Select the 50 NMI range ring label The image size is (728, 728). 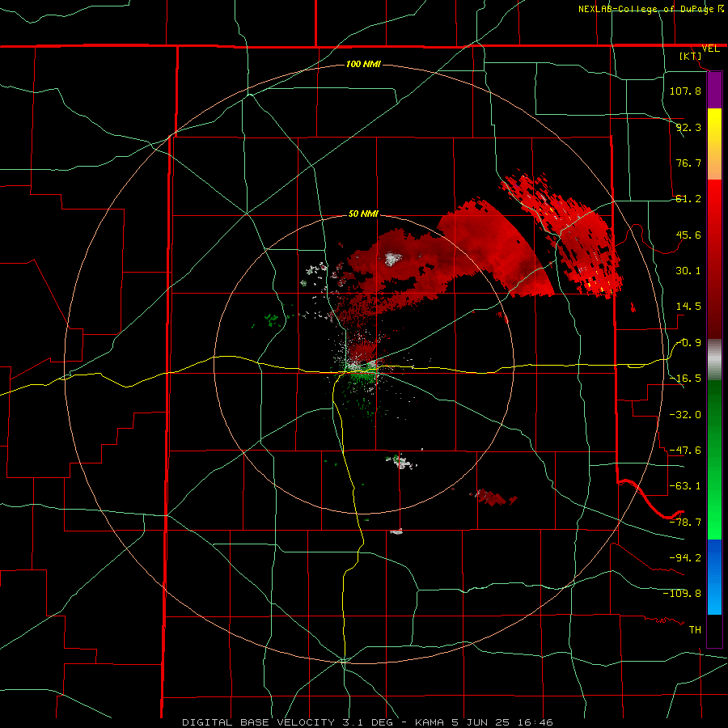point(363,214)
